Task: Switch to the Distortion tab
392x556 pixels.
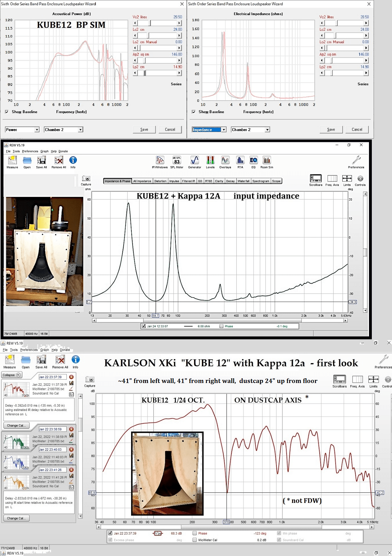Action: 160,181
